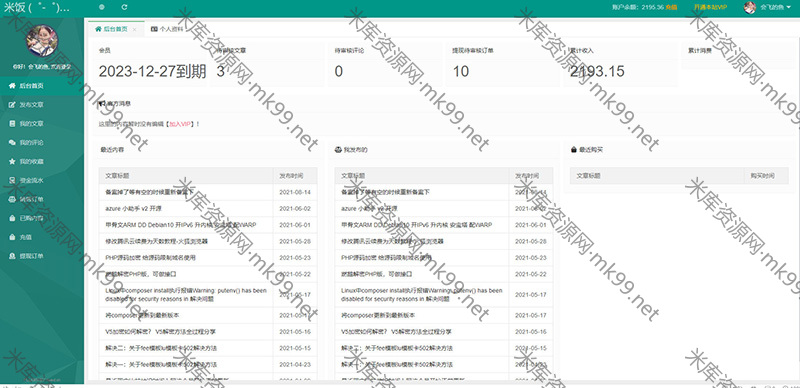800x388 pixels.
Task: Open '备案掉了等有空的时候重新备案下' in 我发布的 table
Action: 385,192
